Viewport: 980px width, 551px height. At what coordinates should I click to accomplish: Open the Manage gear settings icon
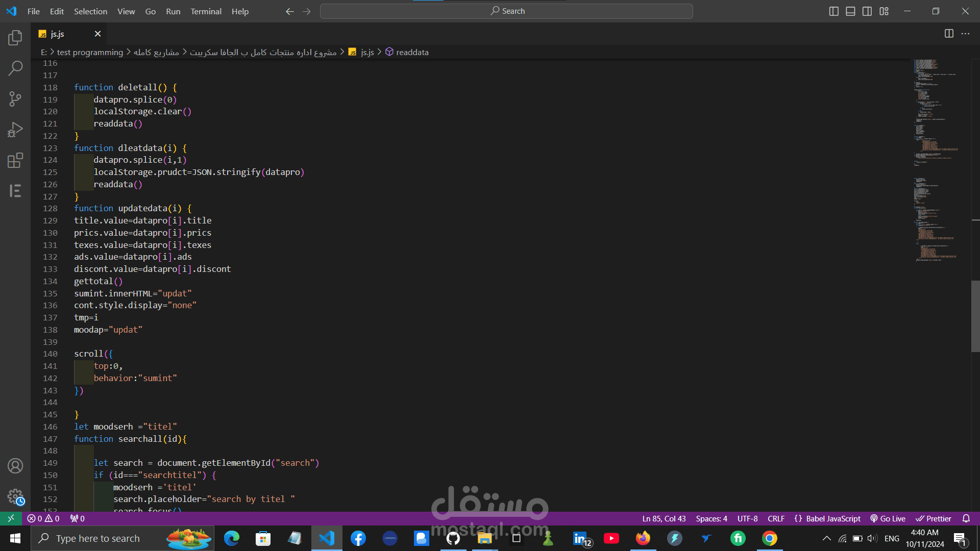(15, 496)
